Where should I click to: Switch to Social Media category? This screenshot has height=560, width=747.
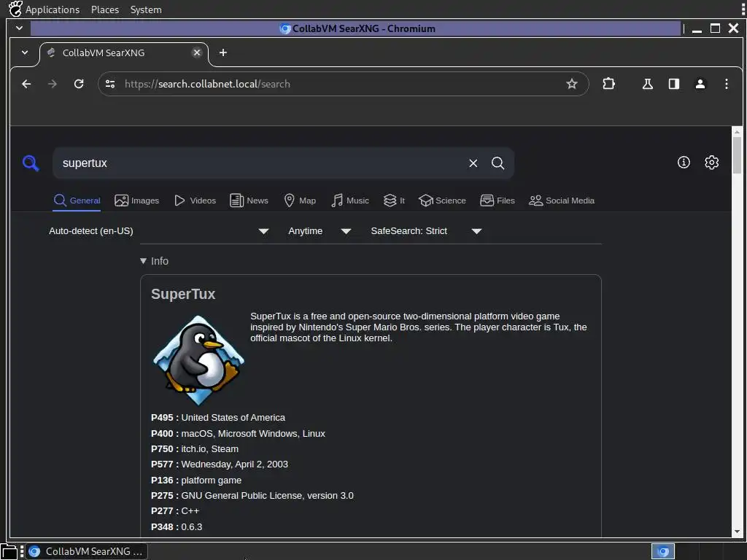[562, 201]
